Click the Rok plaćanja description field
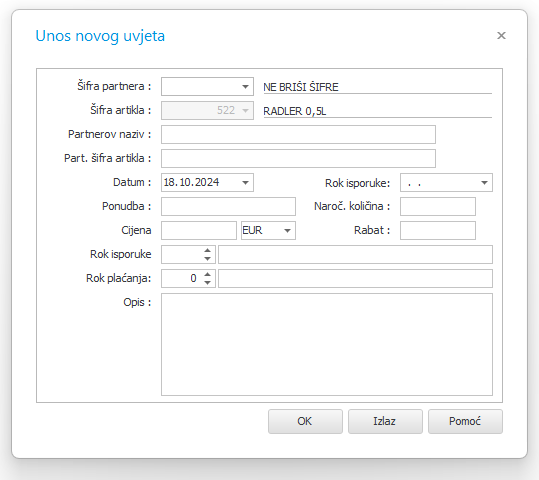Viewport: 539px width, 480px height. [x=355, y=279]
